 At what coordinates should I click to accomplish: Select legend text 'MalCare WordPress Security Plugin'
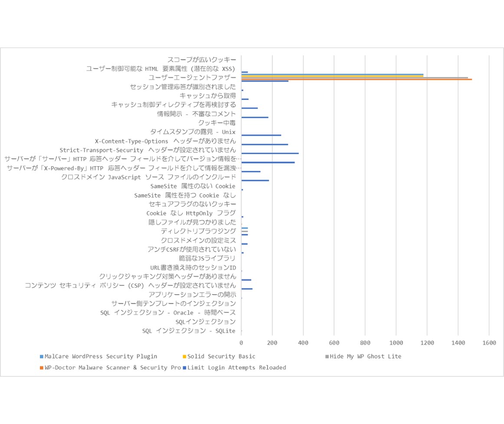click(x=101, y=356)
